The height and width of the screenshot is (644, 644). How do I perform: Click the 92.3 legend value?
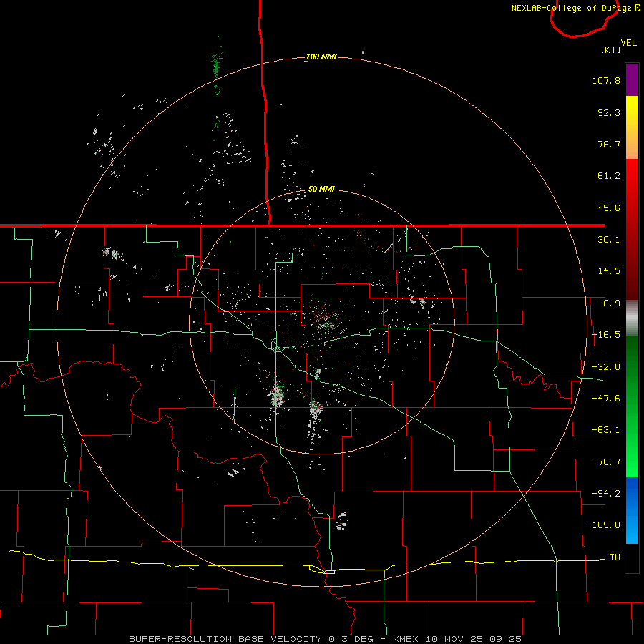[x=609, y=112]
